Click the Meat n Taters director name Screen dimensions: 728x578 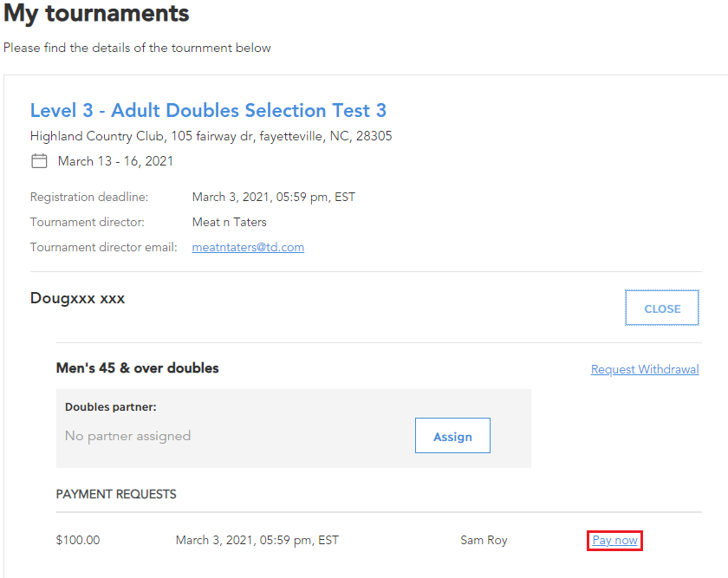click(x=230, y=223)
